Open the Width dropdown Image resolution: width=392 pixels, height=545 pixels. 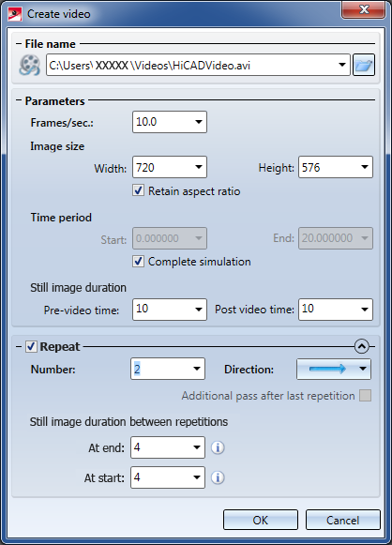(199, 167)
